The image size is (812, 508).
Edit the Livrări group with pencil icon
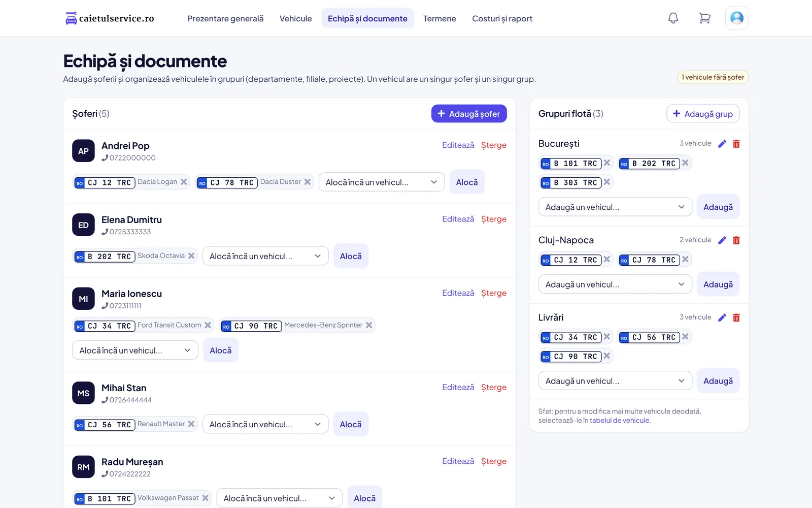point(722,317)
